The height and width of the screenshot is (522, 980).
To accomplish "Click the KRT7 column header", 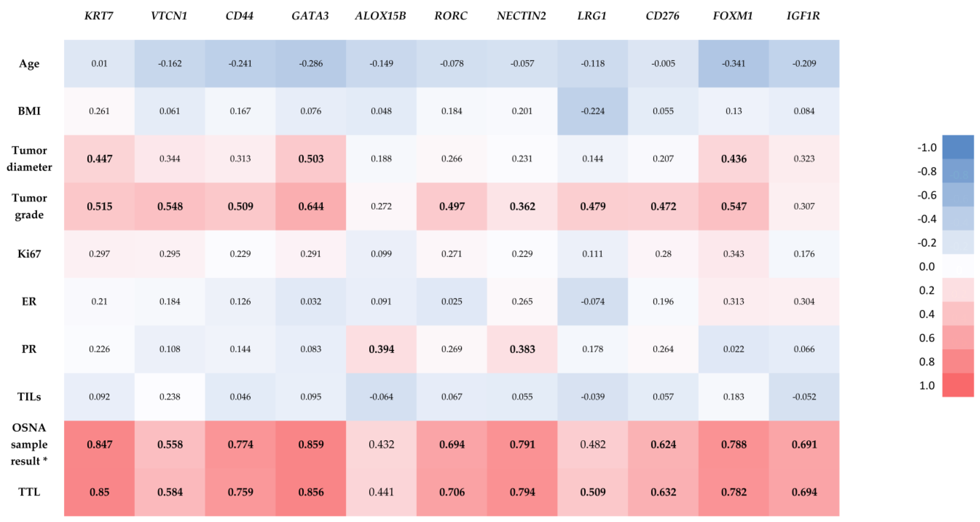I will (x=99, y=16).
